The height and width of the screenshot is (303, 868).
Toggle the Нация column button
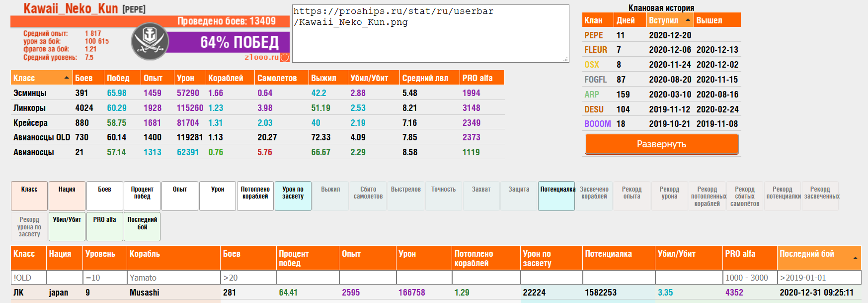click(67, 196)
